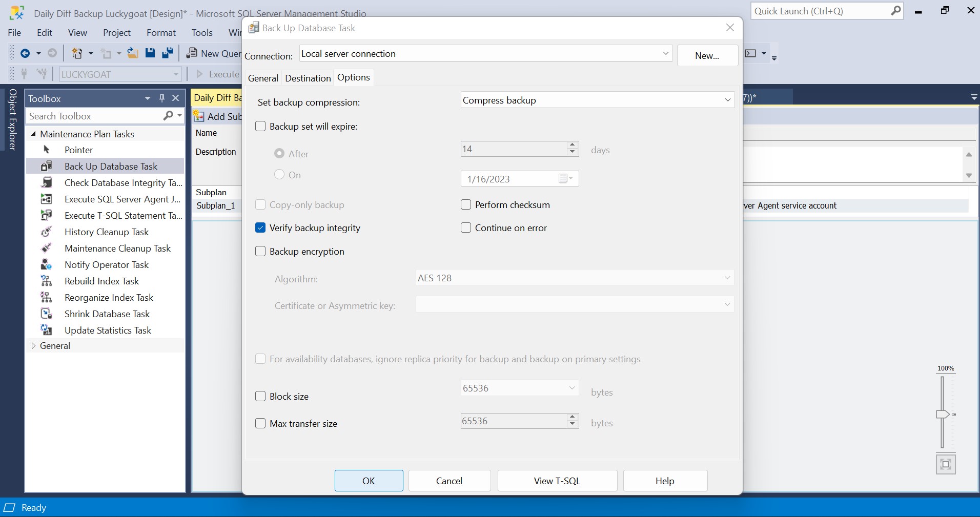Click the Update Statistics Task icon
This screenshot has height=517, width=980.
pyautogui.click(x=46, y=330)
